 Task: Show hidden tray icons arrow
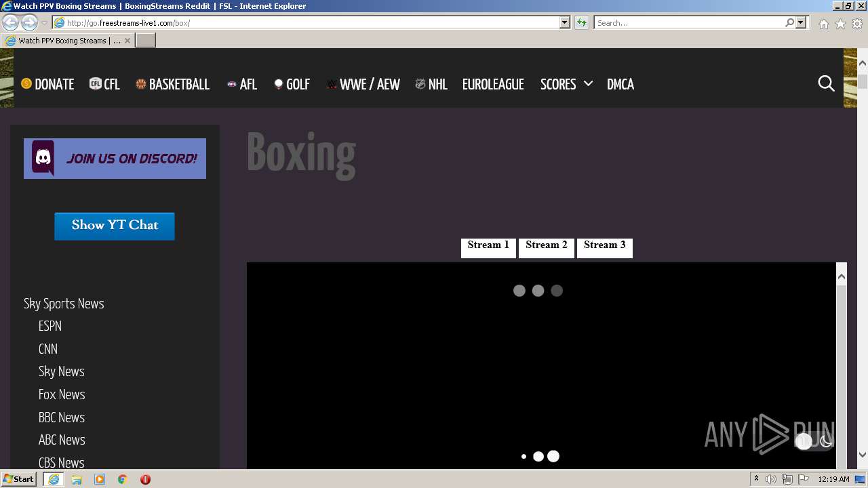pos(756,479)
